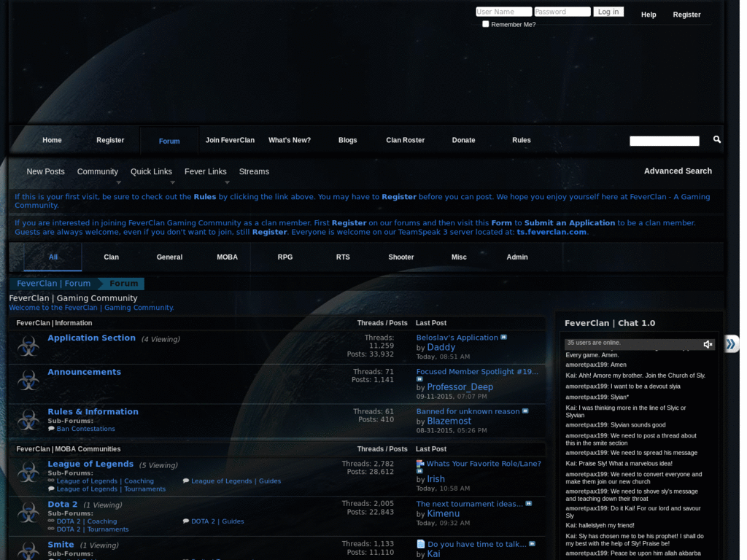Click thread icon before Whats Your Favorite Role/Lane
The height and width of the screenshot is (560, 747).
coord(420,463)
